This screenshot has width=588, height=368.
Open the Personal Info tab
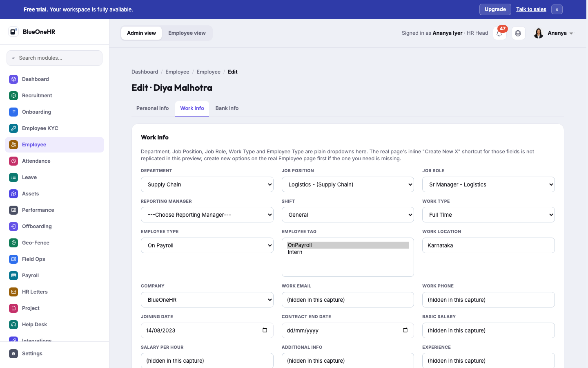152,108
